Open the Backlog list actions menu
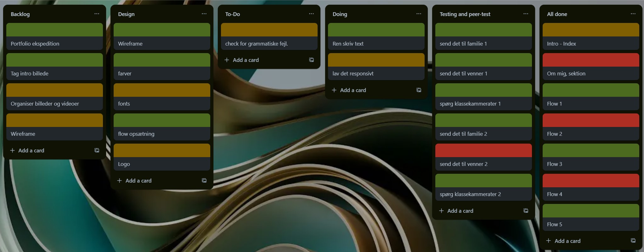 [97, 14]
